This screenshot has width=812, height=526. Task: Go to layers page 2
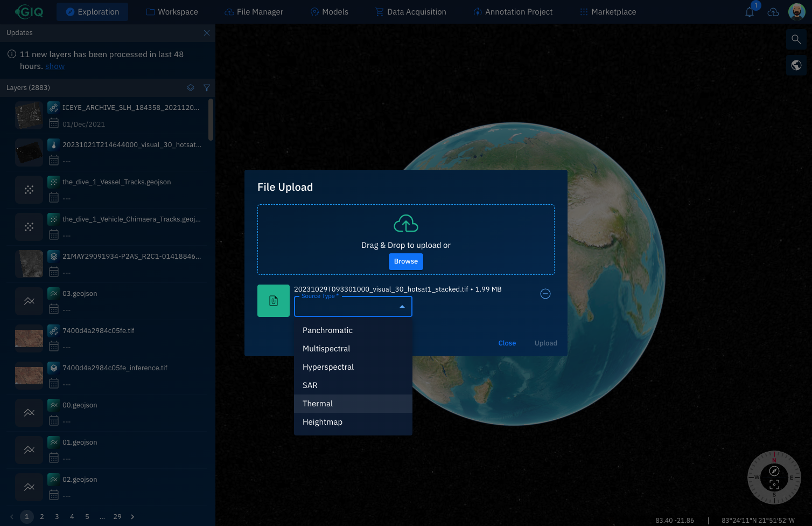[42, 517]
